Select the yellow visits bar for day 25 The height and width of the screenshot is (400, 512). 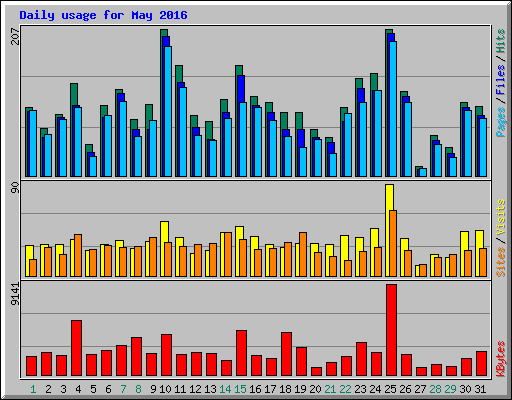(388, 230)
